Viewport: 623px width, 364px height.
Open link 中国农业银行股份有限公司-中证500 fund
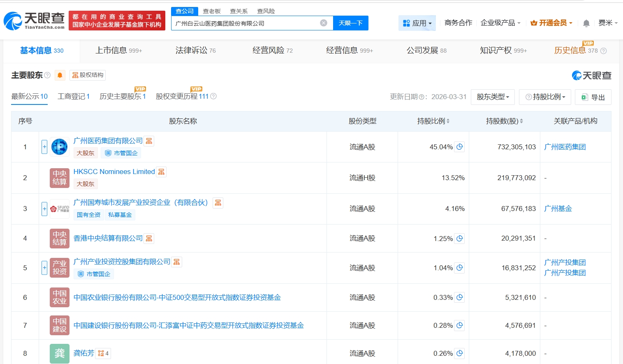177,297
